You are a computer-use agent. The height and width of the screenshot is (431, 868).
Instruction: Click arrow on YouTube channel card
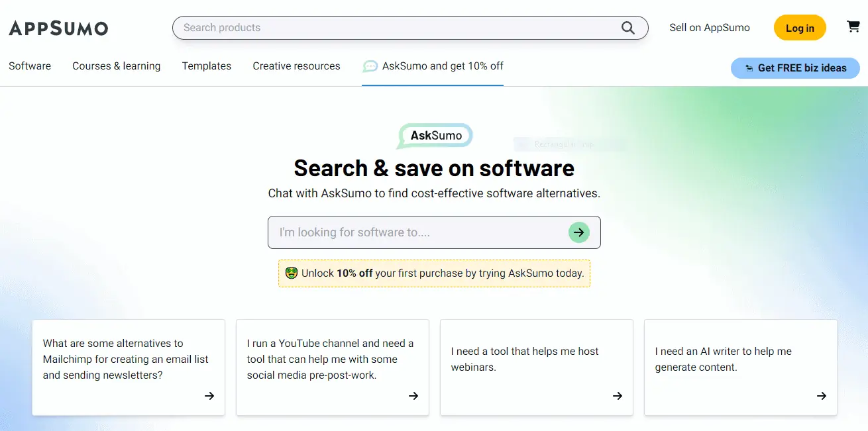413,396
